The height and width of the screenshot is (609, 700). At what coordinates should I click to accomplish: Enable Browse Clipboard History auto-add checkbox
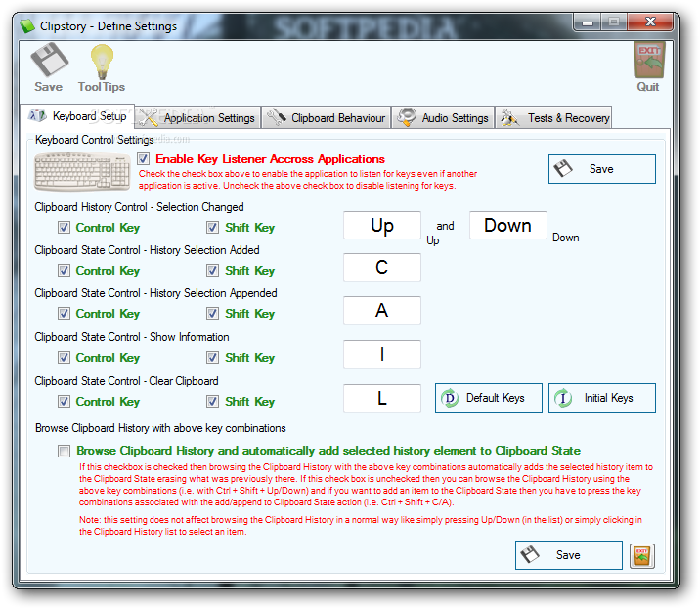(x=64, y=451)
